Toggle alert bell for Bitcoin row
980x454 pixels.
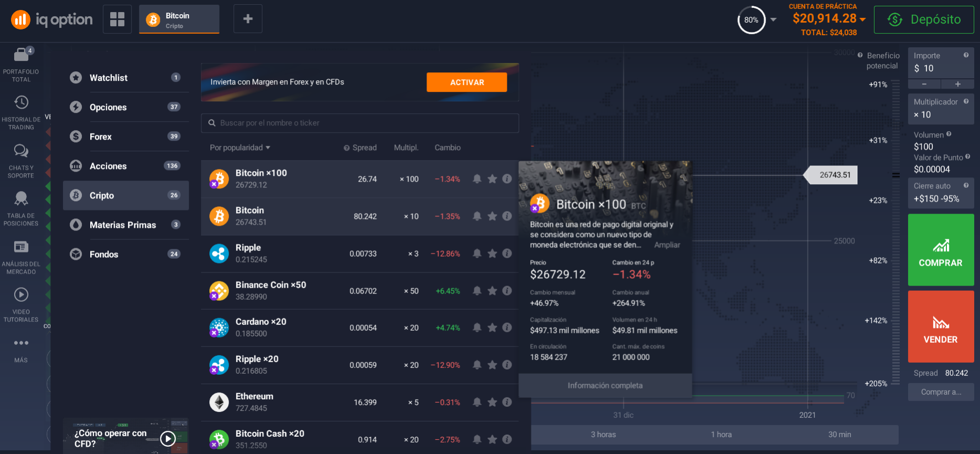tap(477, 216)
